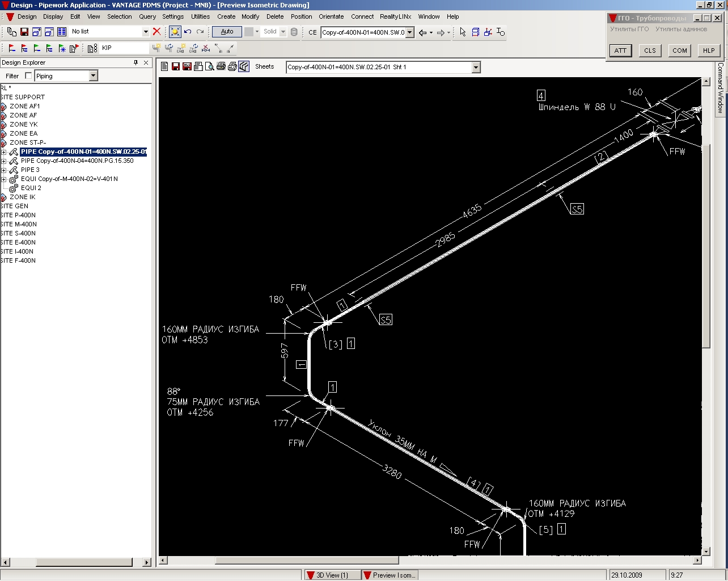Screen dimensions: 728x581
Task: Click the Undo arrow icon
Action: pos(188,32)
